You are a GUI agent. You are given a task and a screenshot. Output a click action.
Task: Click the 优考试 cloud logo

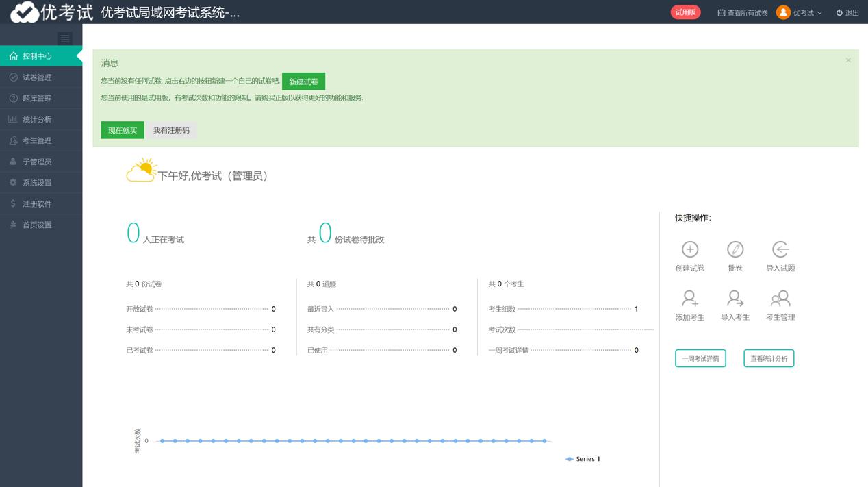tap(25, 12)
